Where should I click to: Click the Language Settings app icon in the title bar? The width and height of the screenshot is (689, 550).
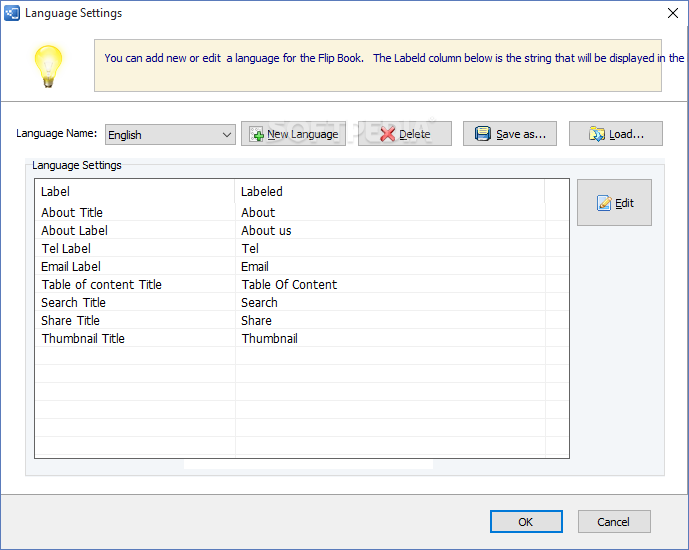click(12, 13)
